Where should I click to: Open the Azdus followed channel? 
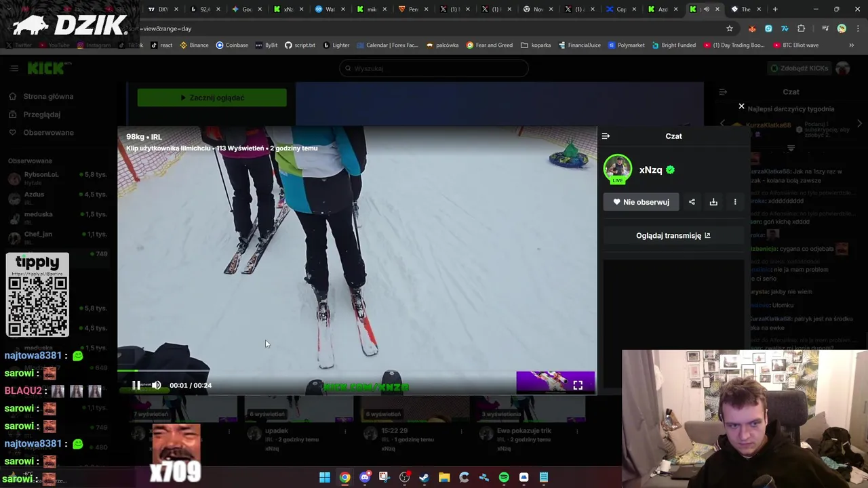[x=58, y=197]
